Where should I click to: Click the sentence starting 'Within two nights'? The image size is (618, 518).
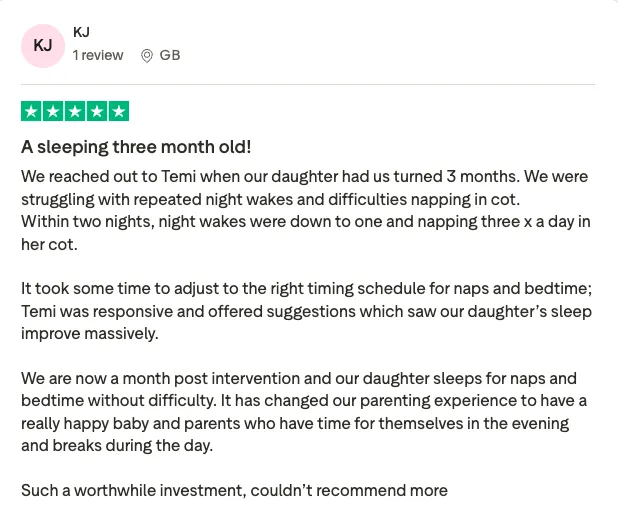coord(306,222)
